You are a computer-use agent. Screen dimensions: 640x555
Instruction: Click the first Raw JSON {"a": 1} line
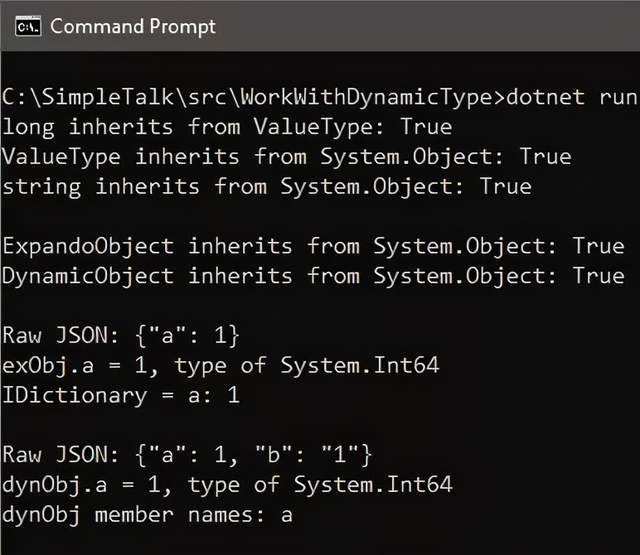[x=121, y=335]
